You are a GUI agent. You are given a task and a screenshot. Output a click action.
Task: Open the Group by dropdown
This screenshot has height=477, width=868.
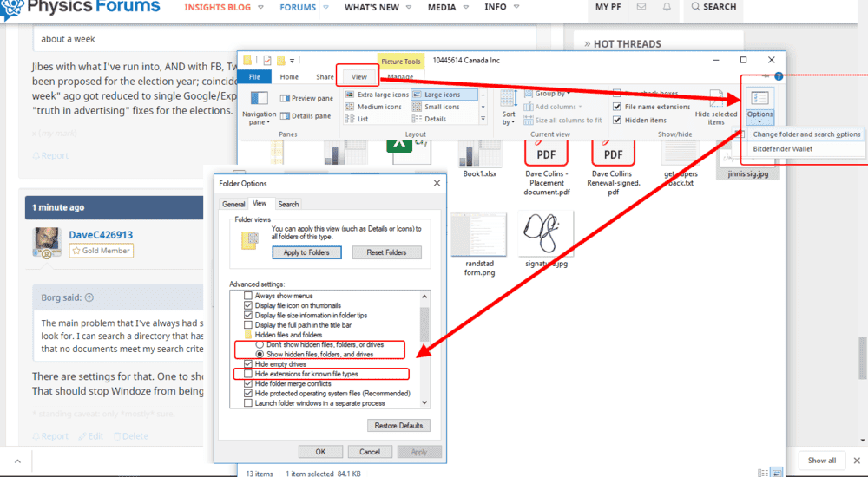click(547, 94)
